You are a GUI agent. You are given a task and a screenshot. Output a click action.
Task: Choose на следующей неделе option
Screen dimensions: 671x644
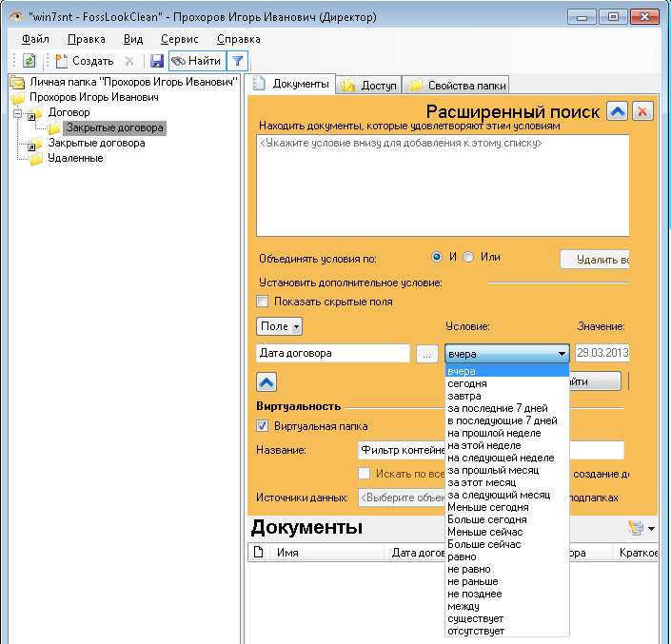tap(507, 458)
